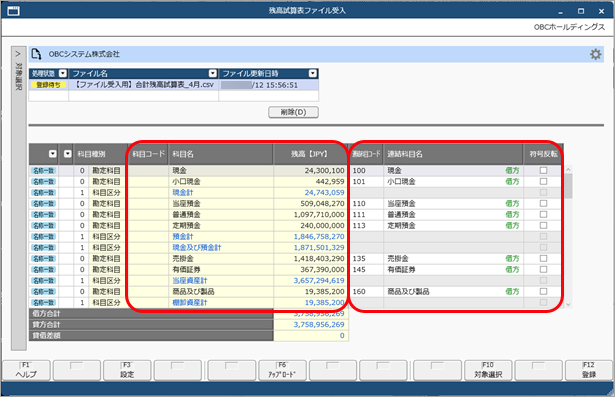This screenshot has height=397, width=615.
Task: Click the 科目コード column header
Action: coord(149,154)
